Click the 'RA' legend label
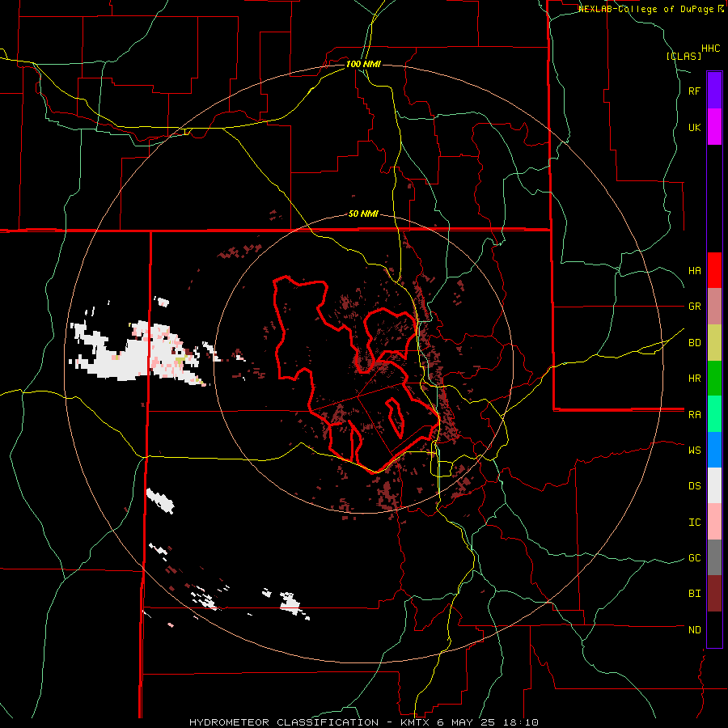Image resolution: width=728 pixels, height=728 pixels. (x=694, y=415)
